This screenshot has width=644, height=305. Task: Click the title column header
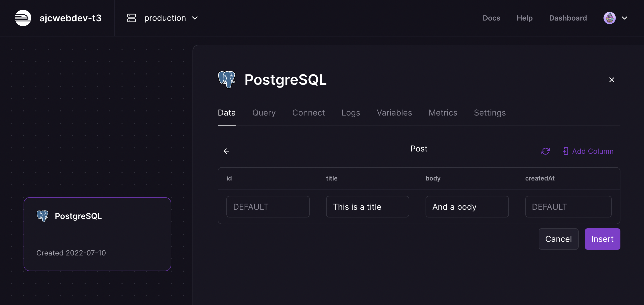click(x=332, y=178)
